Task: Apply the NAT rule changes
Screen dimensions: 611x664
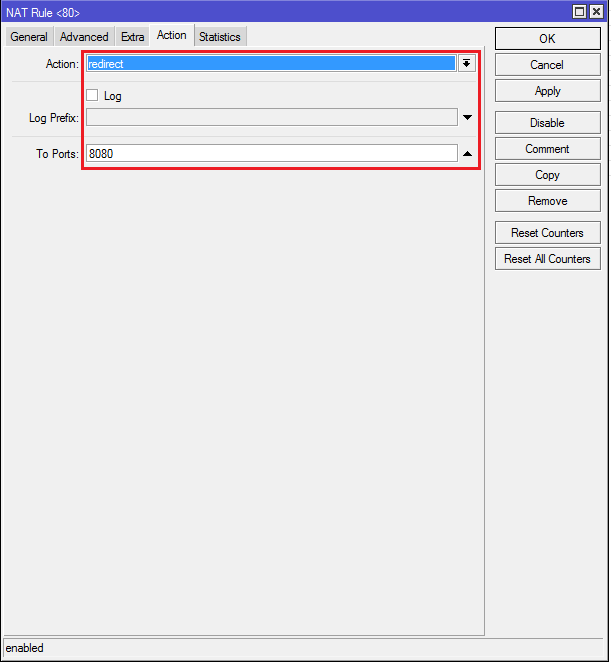Action: click(x=547, y=91)
